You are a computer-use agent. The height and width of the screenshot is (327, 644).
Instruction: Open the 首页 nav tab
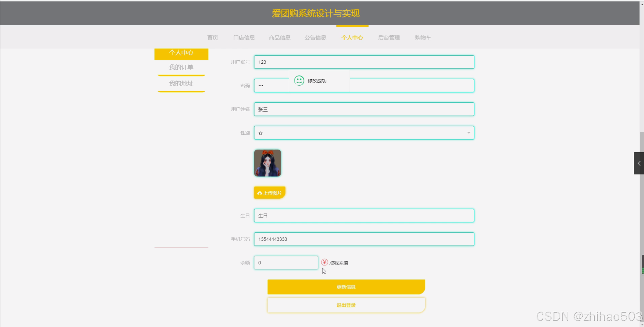tap(212, 38)
